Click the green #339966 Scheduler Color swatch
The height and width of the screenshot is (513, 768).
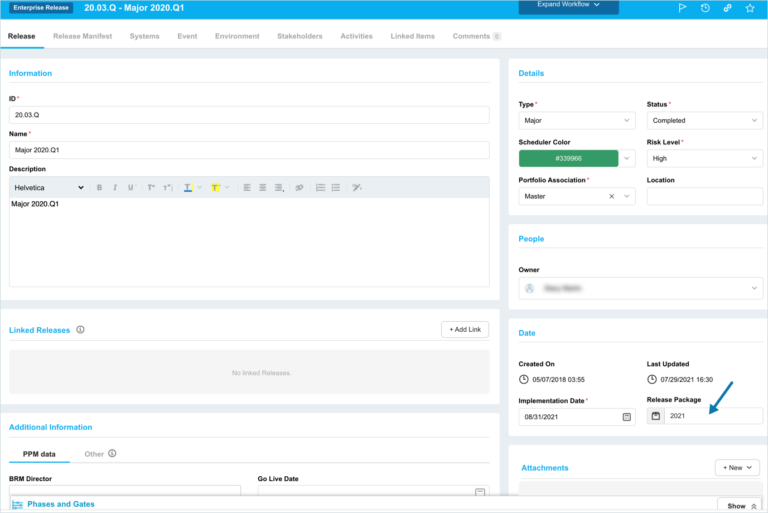568,158
